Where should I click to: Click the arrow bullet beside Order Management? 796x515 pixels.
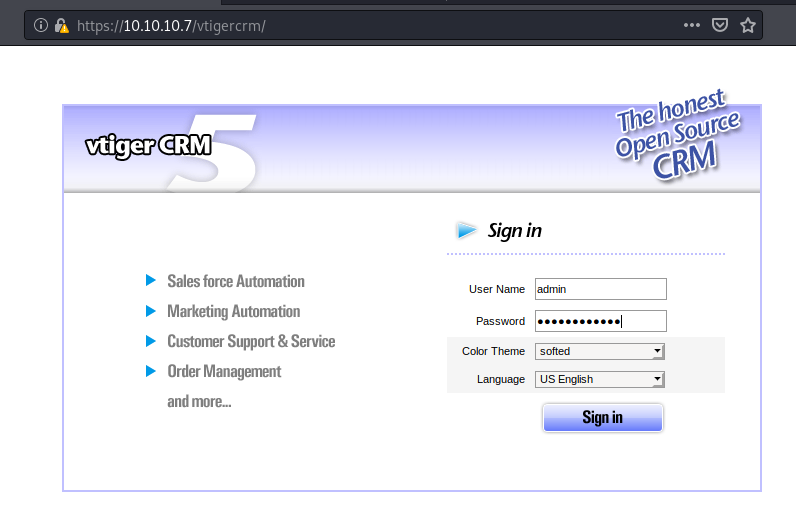coord(150,371)
